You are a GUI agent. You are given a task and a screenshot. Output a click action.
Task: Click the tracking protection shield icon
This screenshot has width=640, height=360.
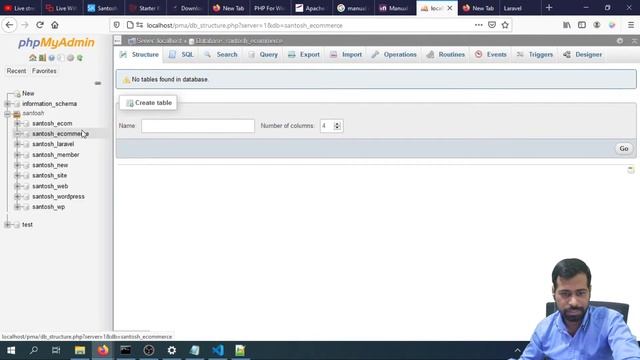point(117,25)
